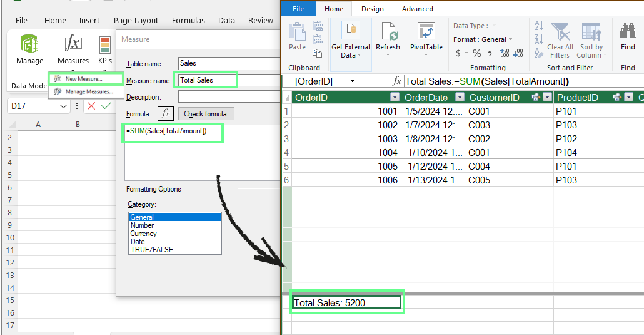644x335 pixels.
Task: Decrease decimal places icon
Action: click(x=518, y=53)
